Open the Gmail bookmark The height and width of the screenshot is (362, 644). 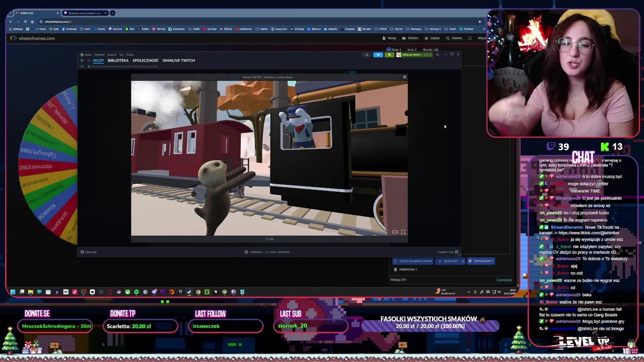[x=40, y=29]
